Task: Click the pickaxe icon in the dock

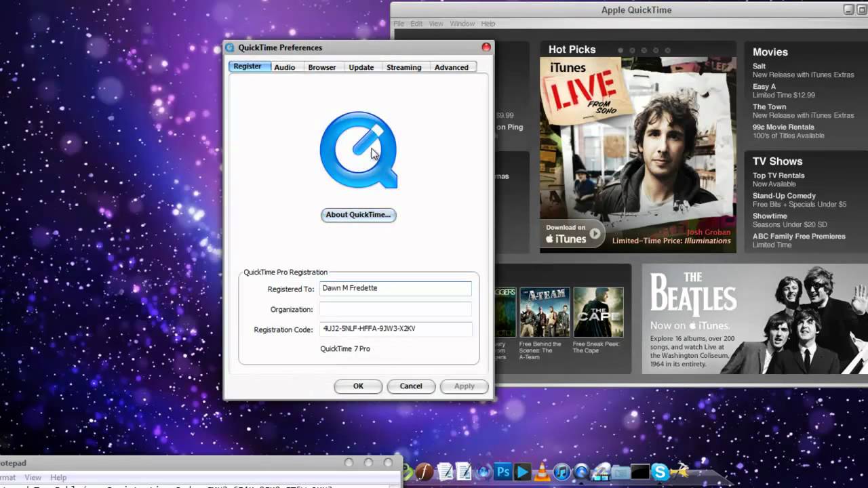Action: 679,470
